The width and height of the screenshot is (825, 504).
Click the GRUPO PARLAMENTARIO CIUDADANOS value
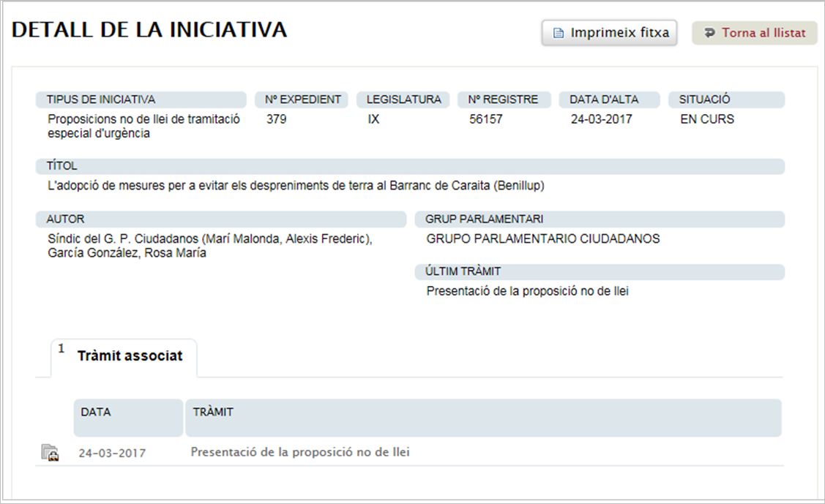[542, 238]
